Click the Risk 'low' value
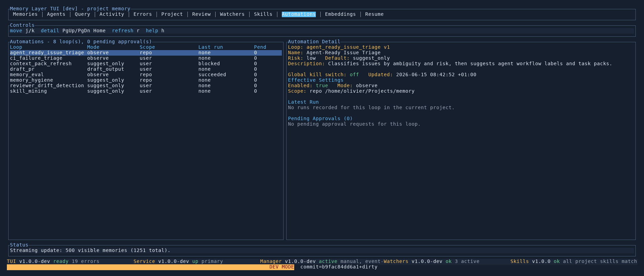 pyautogui.click(x=311, y=58)
